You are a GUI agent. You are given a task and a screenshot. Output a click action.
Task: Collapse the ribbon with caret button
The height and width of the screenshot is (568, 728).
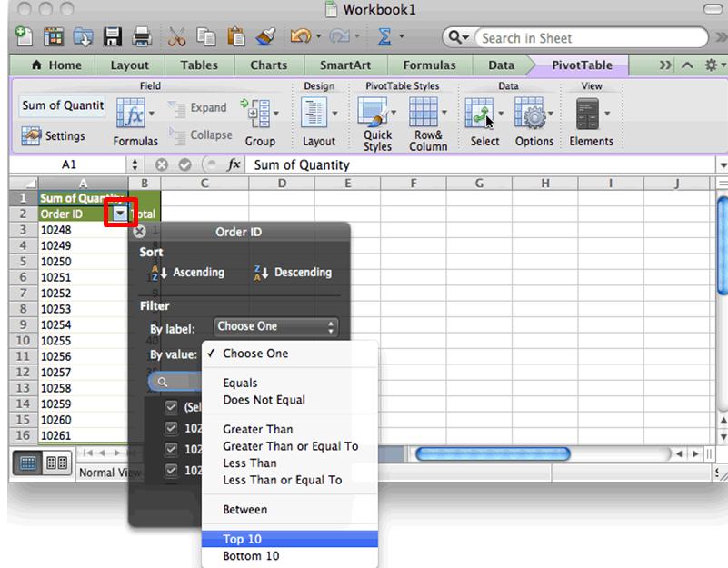(688, 65)
